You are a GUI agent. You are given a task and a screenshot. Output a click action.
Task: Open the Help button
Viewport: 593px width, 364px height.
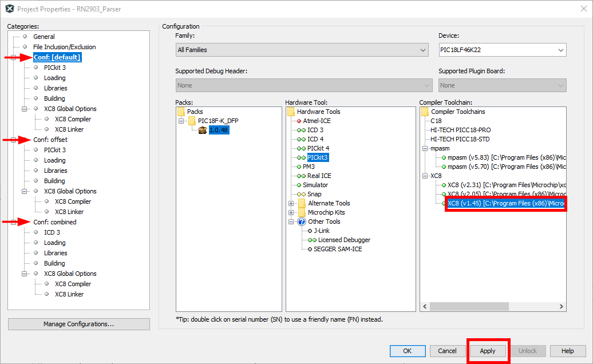coord(568,351)
